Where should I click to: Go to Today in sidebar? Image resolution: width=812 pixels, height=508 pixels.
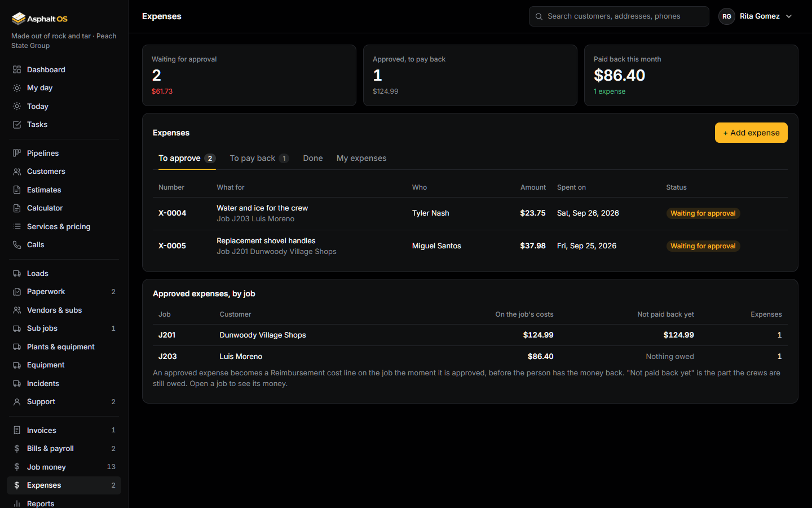tap(64, 106)
